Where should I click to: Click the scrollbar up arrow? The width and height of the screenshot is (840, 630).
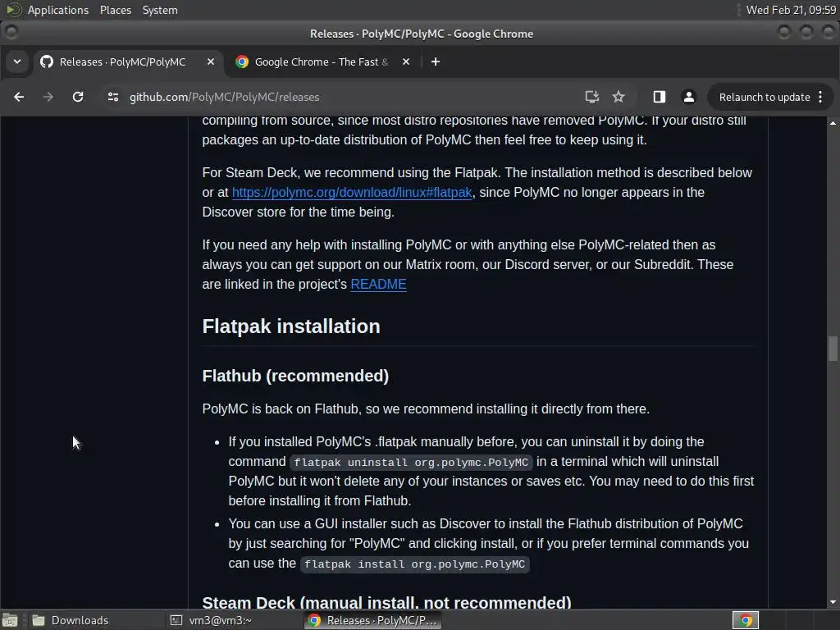(x=833, y=123)
